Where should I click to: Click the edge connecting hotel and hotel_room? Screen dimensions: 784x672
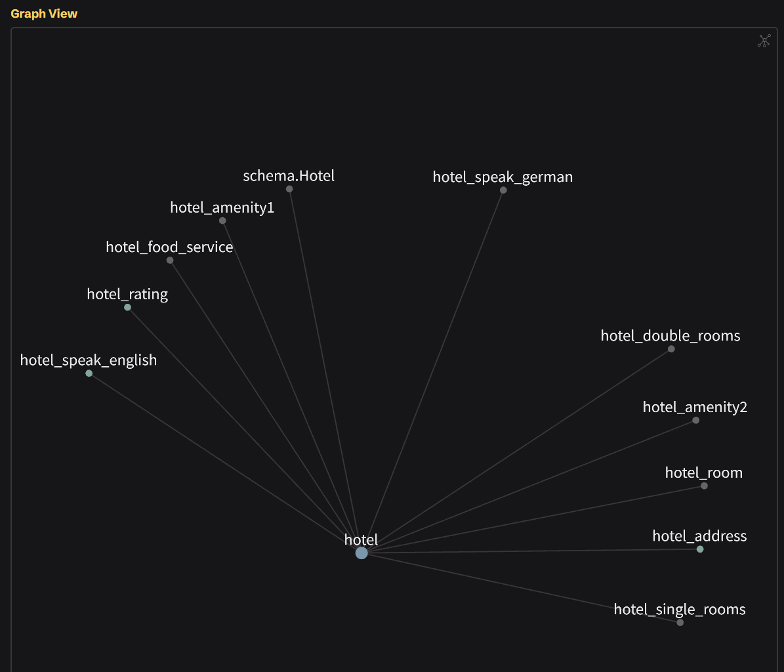(533, 520)
